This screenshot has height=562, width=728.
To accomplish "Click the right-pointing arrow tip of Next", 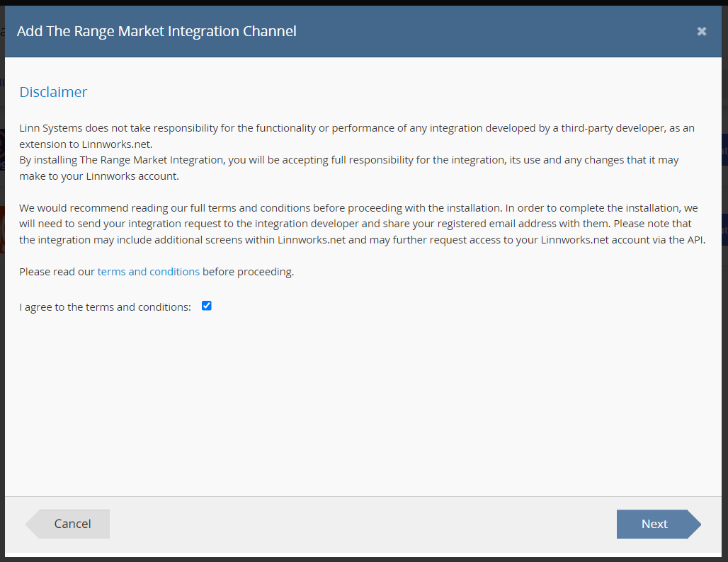I will coord(695,524).
